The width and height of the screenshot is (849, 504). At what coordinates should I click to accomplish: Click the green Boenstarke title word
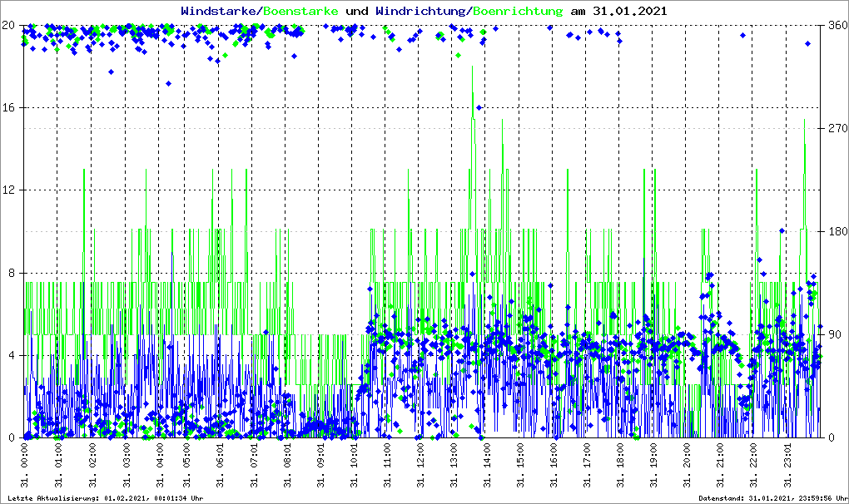[300, 12]
